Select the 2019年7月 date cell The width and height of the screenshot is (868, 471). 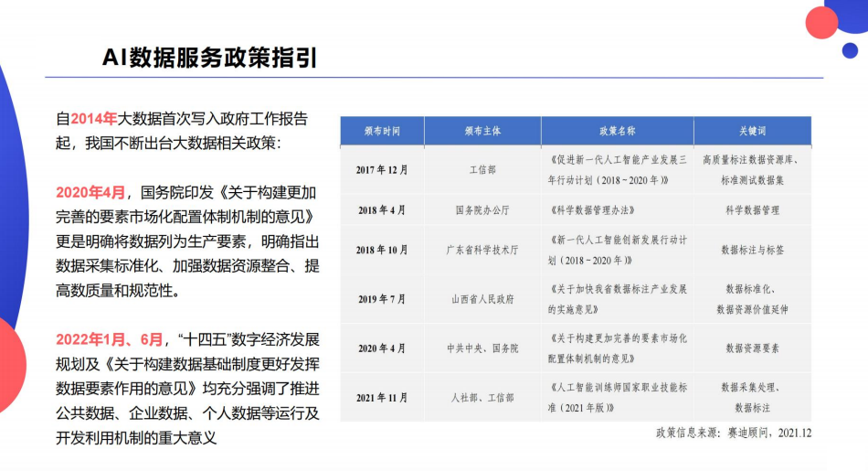click(x=382, y=299)
